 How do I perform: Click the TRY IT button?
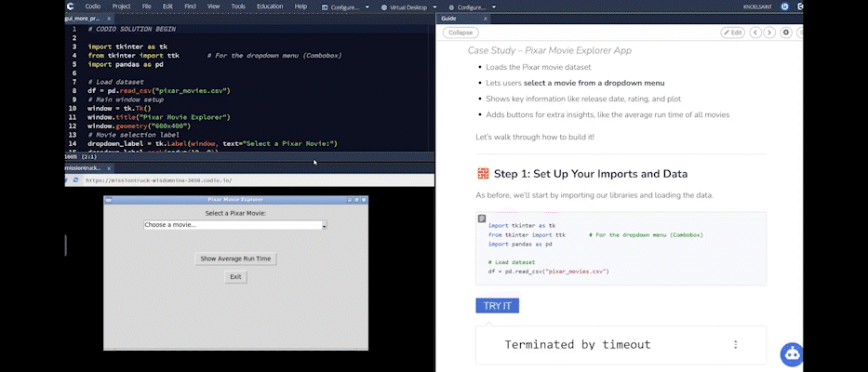(x=497, y=306)
